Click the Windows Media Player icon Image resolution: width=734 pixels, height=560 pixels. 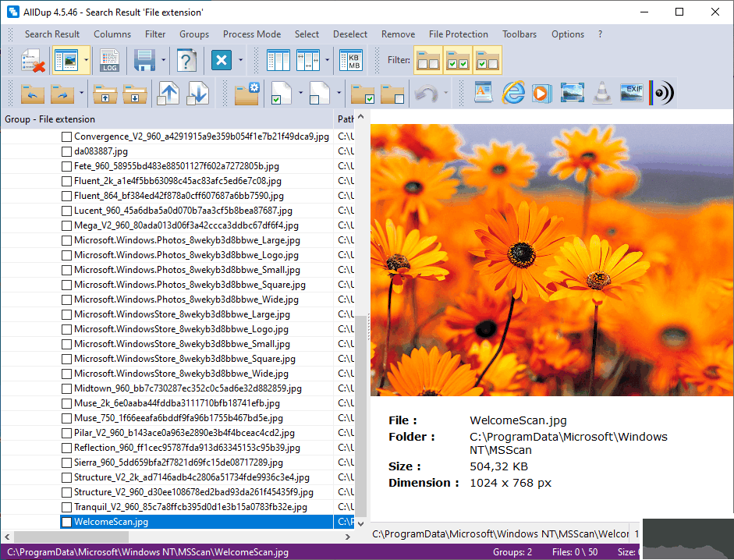click(x=541, y=94)
